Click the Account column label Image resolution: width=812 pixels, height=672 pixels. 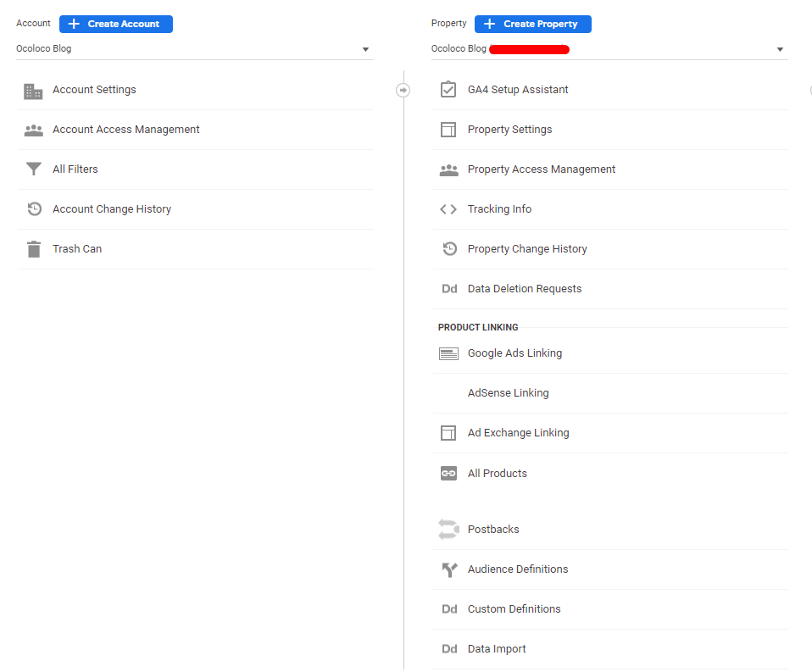[33, 23]
